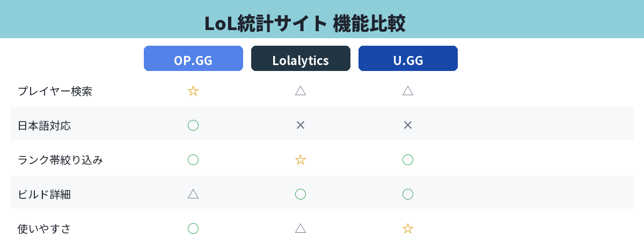Image resolution: width=644 pixels, height=242 pixels.
Task: Select the OP.GG column header
Action: [193, 59]
